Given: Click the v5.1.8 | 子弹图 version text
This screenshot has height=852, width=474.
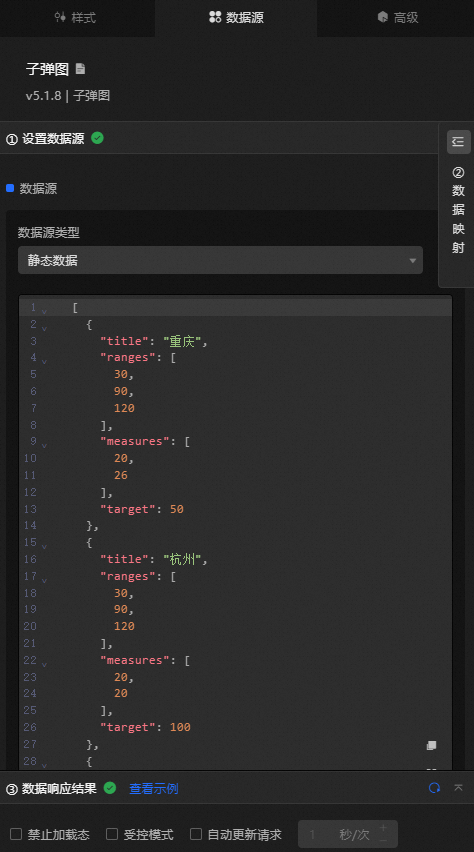Looking at the screenshot, I should tap(68, 96).
